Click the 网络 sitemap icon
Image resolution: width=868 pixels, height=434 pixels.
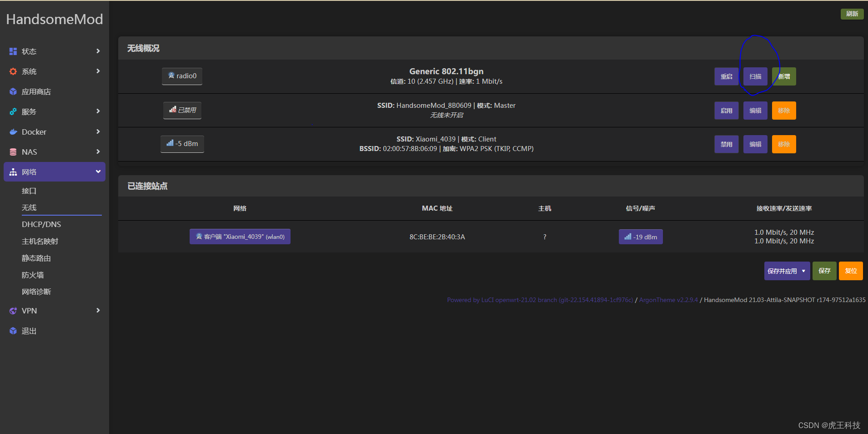point(13,172)
